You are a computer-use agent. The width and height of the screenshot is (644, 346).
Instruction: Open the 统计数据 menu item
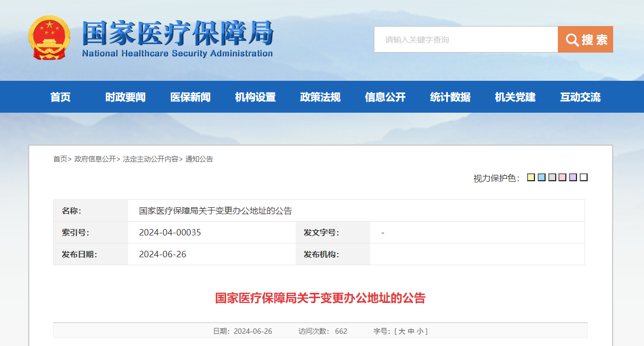(450, 97)
